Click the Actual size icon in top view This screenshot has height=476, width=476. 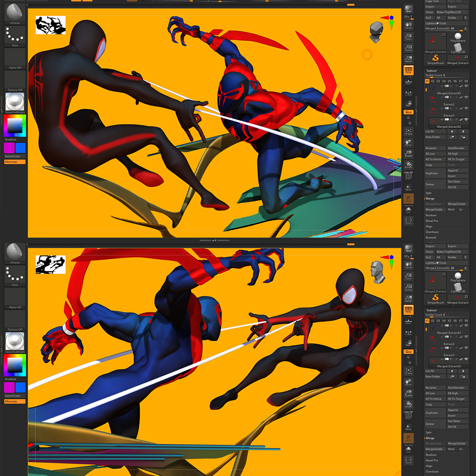pyautogui.click(x=409, y=48)
